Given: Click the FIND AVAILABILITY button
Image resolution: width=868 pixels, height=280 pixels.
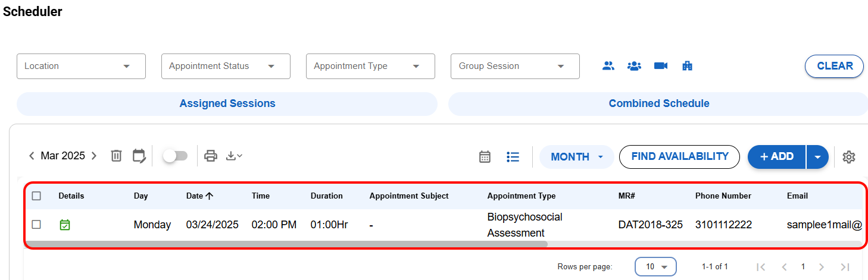Looking at the screenshot, I should [x=679, y=157].
